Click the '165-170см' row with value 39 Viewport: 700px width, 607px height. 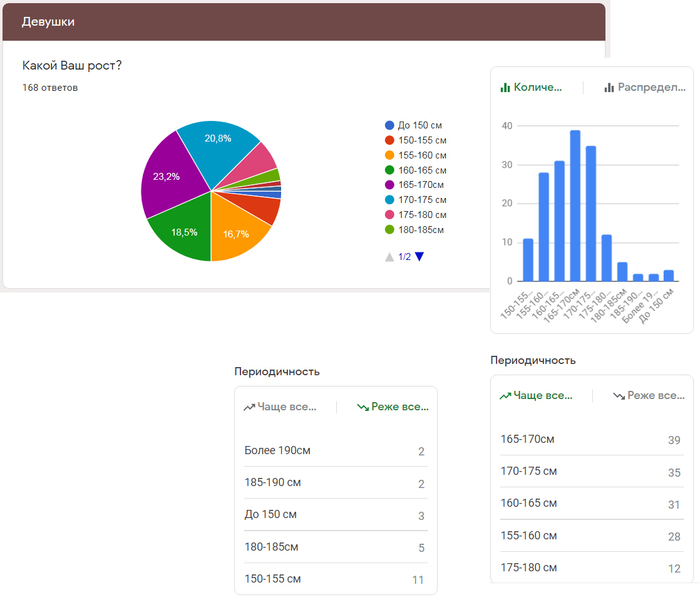[592, 440]
